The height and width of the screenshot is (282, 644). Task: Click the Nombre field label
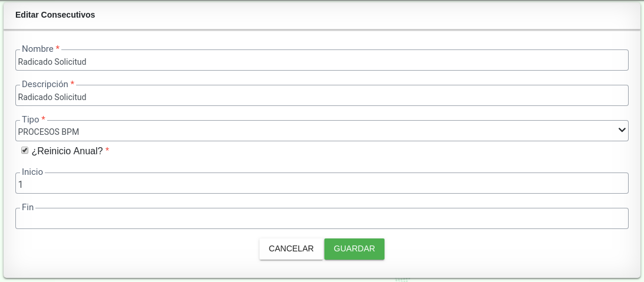(x=37, y=49)
